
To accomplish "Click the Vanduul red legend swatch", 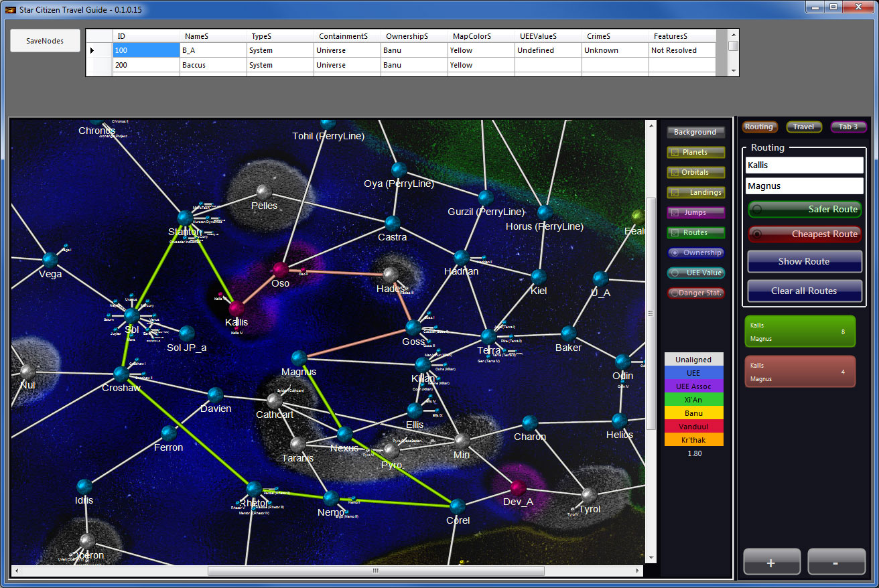I will pos(693,427).
